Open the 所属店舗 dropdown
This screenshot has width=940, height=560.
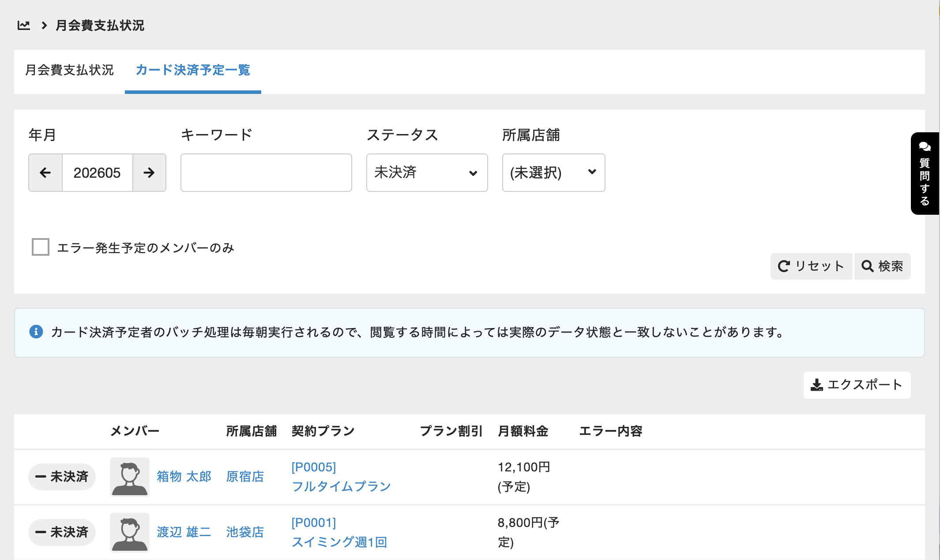click(553, 172)
